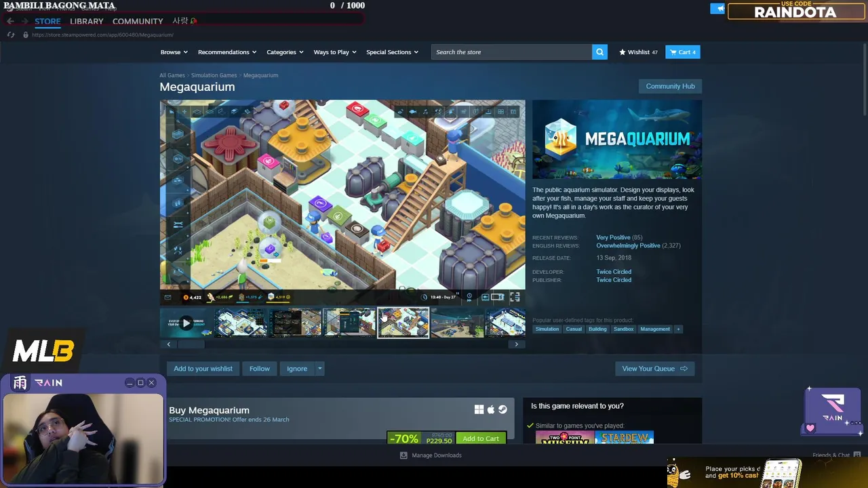Open Manage Downloads
The width and height of the screenshot is (868, 488).
coord(431,455)
